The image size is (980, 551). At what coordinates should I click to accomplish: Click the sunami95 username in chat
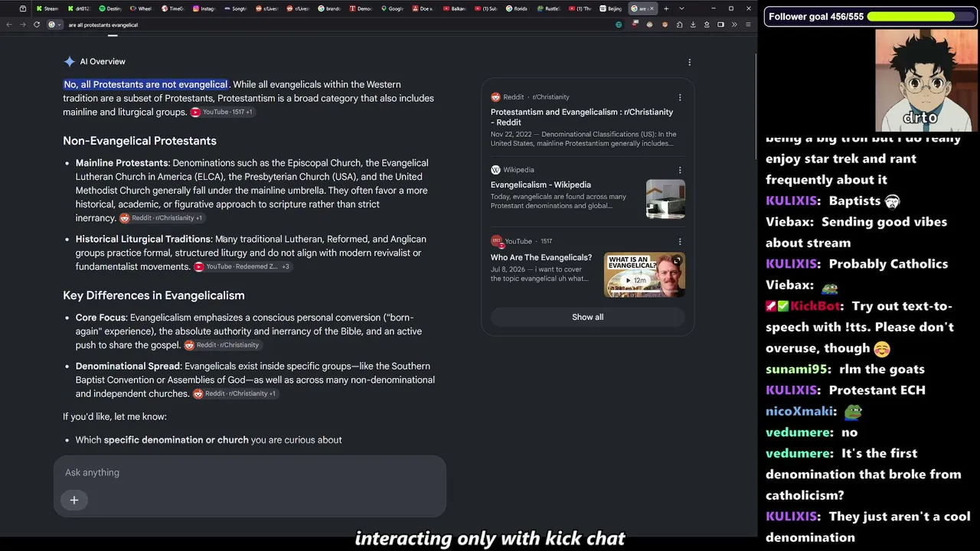click(796, 369)
